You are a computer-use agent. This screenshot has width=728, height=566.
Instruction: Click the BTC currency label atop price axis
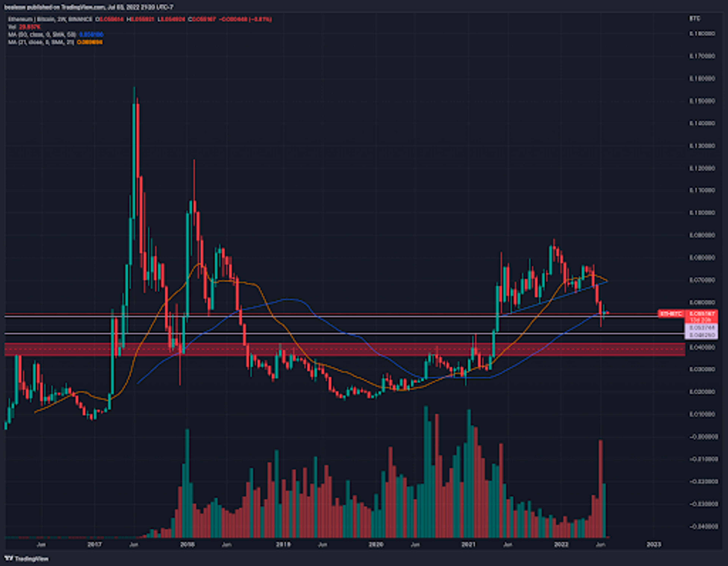coord(695,19)
